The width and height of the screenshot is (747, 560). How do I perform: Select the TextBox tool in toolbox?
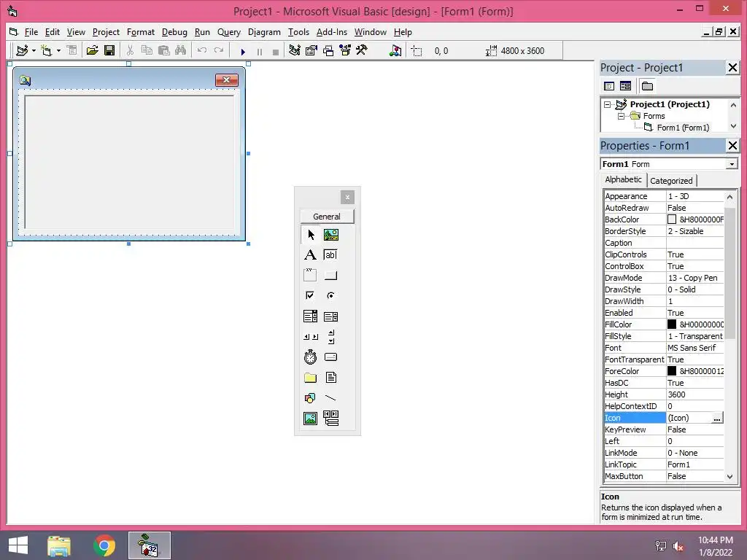[x=330, y=254]
